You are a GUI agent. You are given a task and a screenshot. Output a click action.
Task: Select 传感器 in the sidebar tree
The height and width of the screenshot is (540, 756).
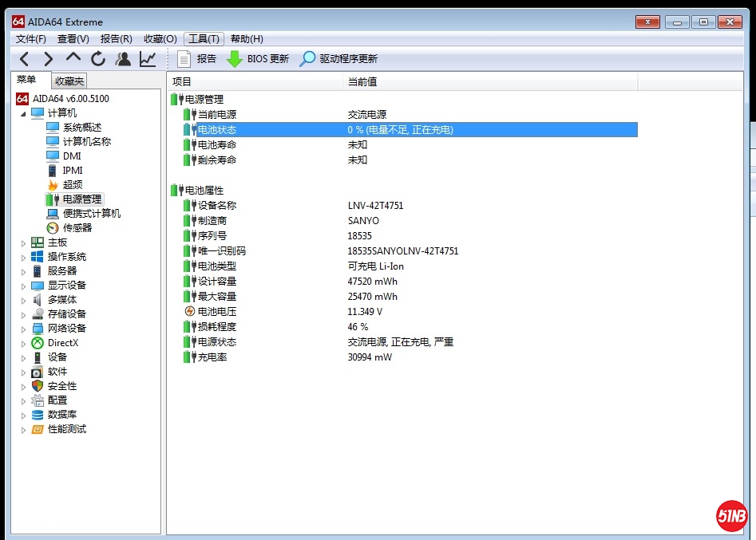(x=77, y=227)
